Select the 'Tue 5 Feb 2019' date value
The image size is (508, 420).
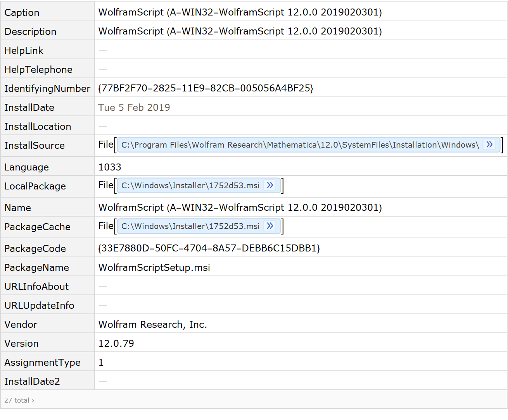(134, 107)
